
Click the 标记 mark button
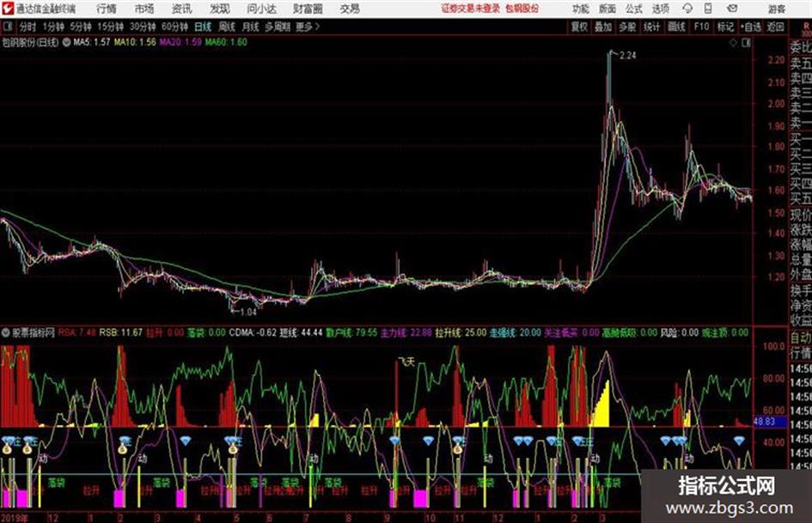tap(725, 27)
